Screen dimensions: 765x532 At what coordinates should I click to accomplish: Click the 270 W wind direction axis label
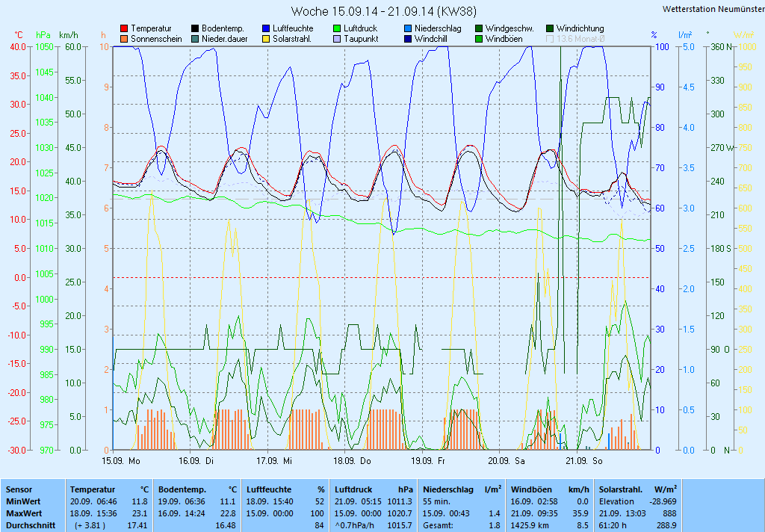[x=722, y=148]
